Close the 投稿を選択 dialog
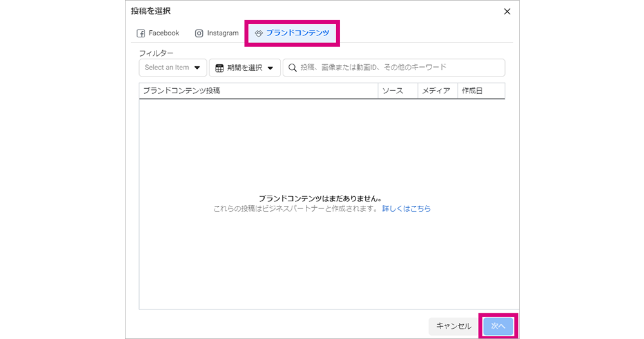644x339 pixels. (507, 12)
